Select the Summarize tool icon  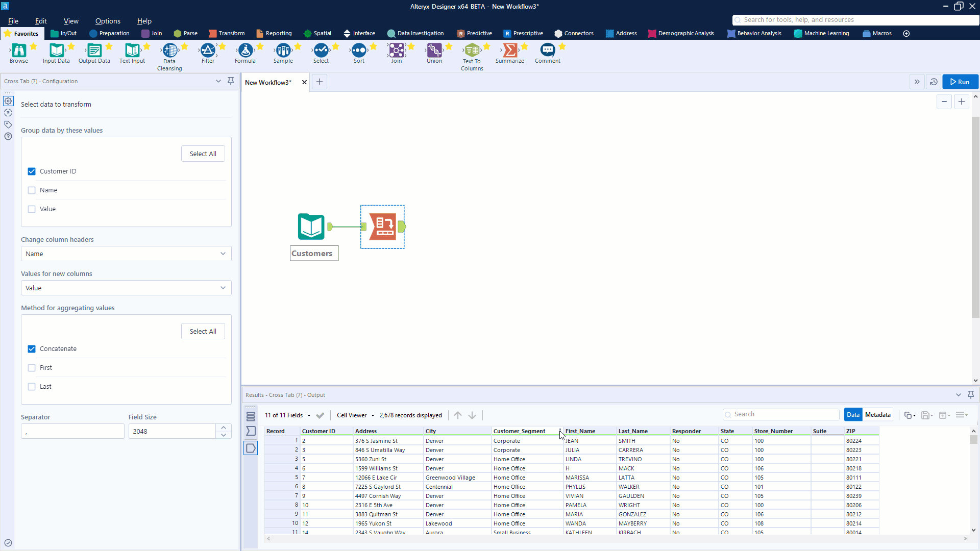(509, 51)
